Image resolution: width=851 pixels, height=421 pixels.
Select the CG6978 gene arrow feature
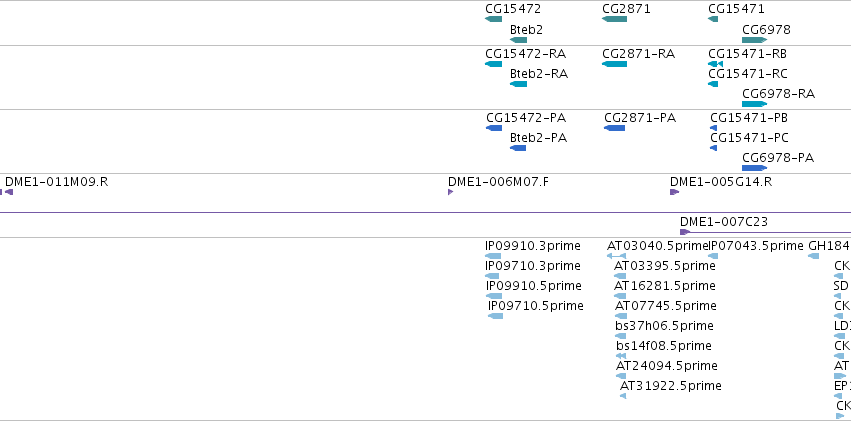(754, 40)
